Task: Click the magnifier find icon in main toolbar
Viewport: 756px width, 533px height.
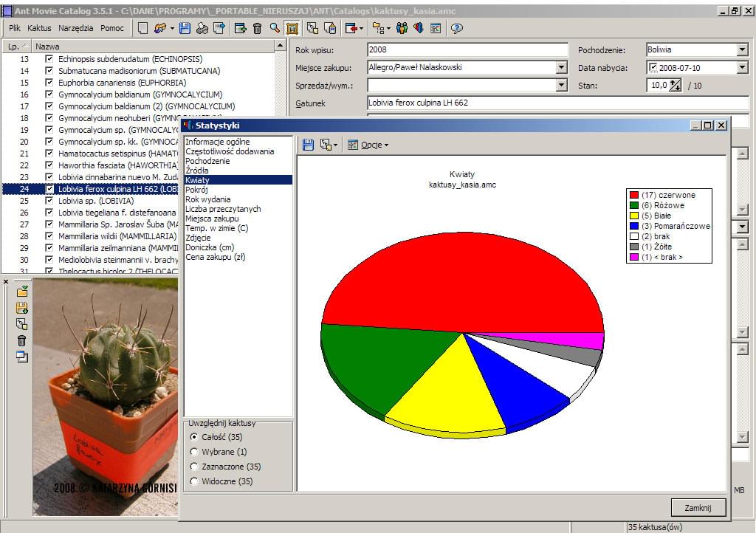Action: click(274, 28)
